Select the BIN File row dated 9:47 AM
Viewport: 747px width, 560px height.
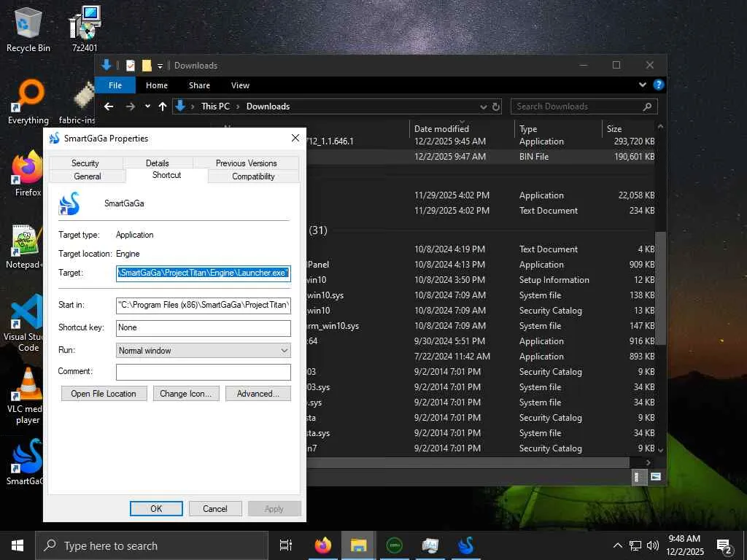click(481, 157)
